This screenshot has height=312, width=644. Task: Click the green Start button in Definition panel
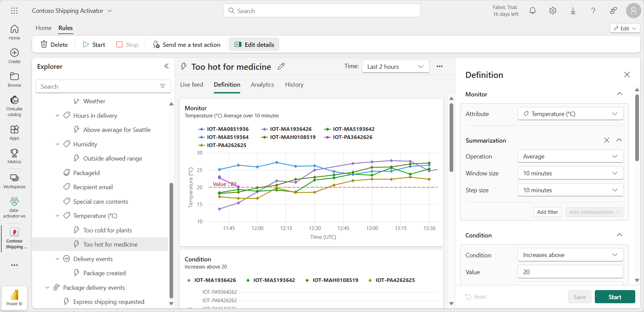tap(615, 297)
